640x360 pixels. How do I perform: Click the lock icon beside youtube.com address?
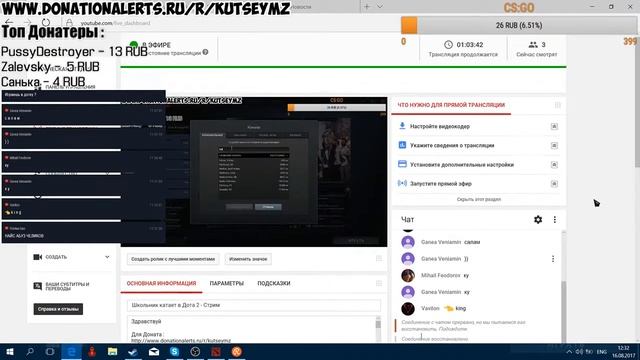click(x=69, y=23)
